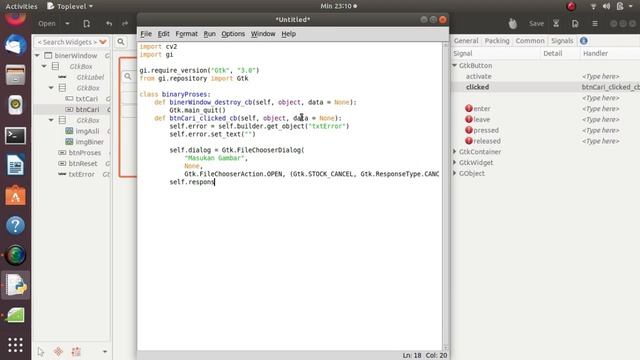640x360 pixels.
Task: Select the drag-resize tool at Glade bottom bar
Action: (58, 351)
